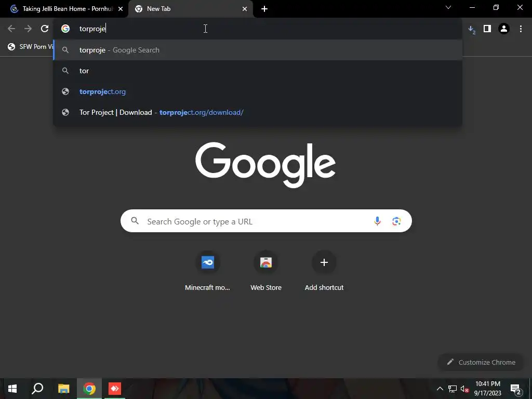Open the tab search dropdown arrow
The height and width of the screenshot is (399, 532).
(448, 7)
